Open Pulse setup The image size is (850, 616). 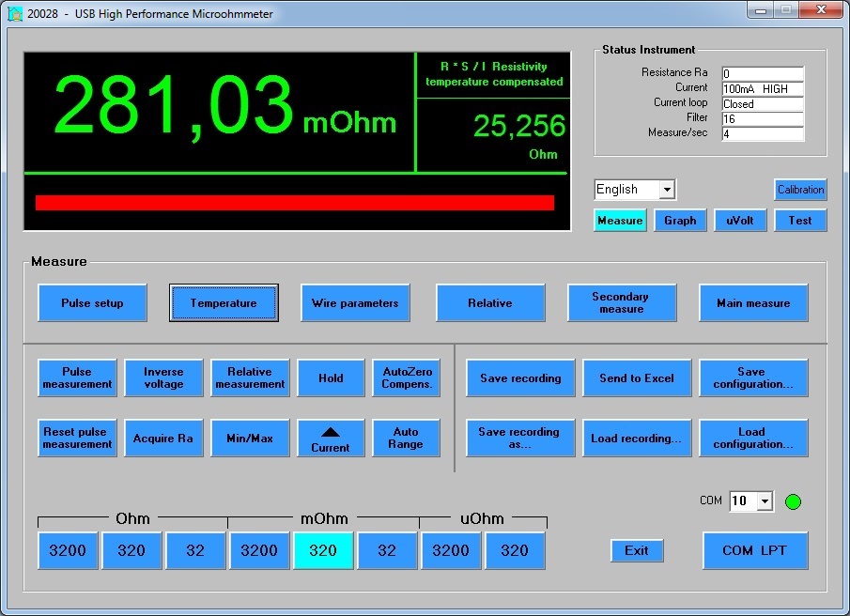92,303
